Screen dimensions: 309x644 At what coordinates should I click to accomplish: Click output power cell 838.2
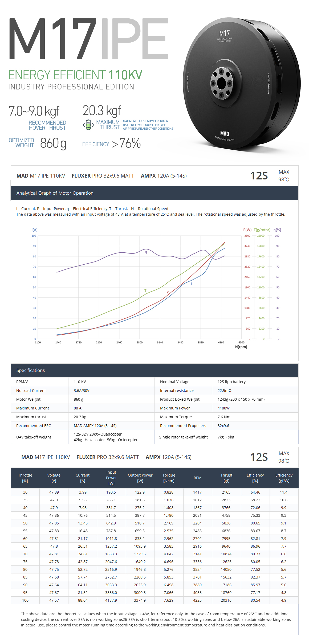tap(140, 539)
